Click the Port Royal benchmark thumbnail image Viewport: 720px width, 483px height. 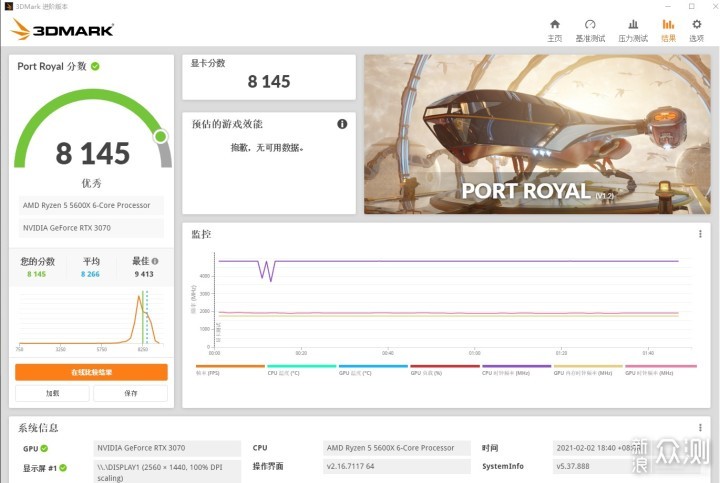(537, 134)
